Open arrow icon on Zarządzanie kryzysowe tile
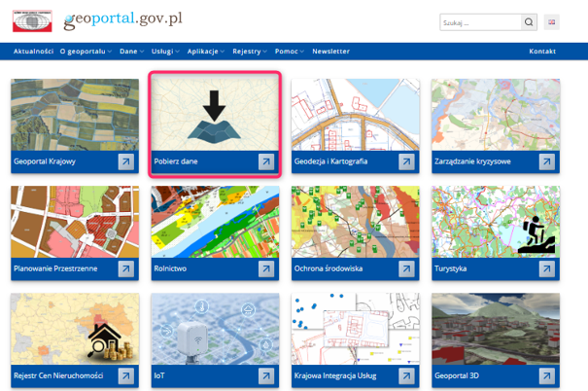 coord(547,161)
